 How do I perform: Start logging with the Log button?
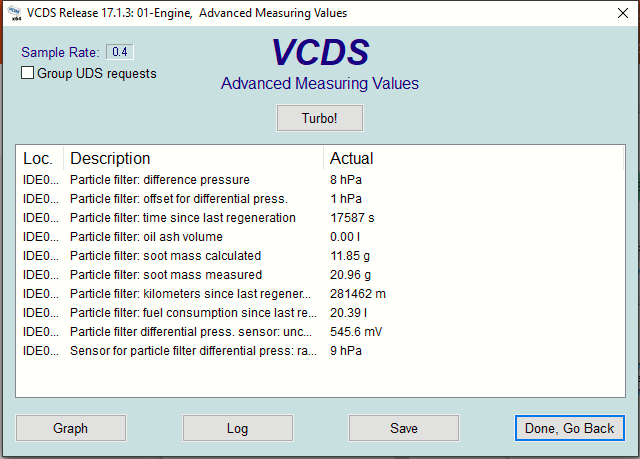[x=238, y=428]
